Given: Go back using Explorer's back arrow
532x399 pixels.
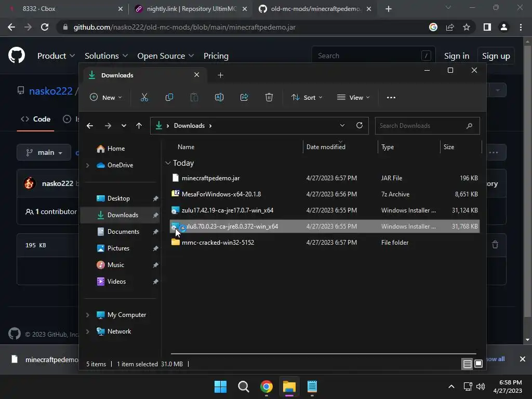Looking at the screenshot, I should (x=90, y=126).
